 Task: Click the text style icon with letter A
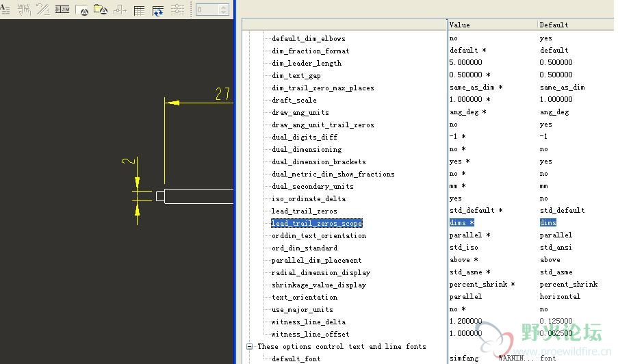click(x=5, y=9)
